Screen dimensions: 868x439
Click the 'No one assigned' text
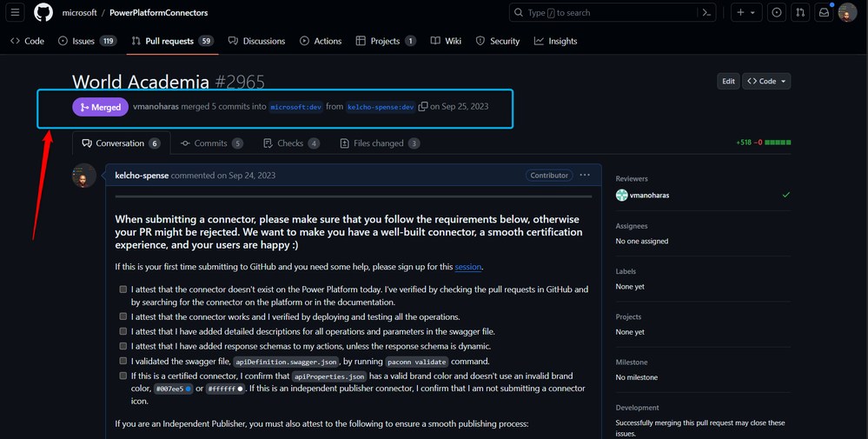tap(641, 241)
